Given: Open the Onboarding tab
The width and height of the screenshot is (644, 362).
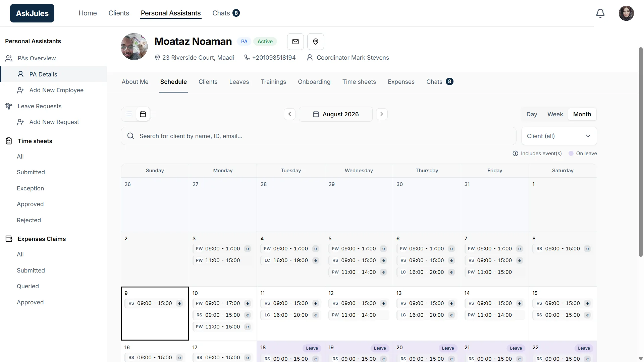Looking at the screenshot, I should (314, 82).
